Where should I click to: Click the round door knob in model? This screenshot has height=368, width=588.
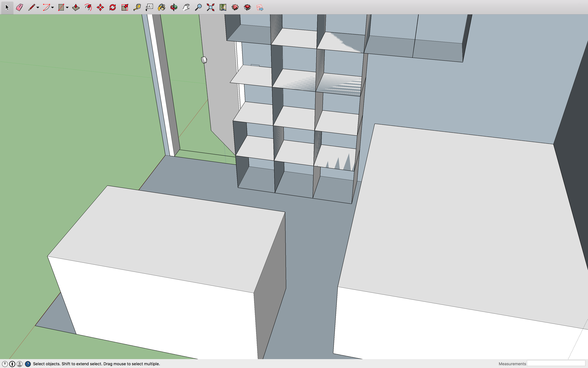(204, 60)
